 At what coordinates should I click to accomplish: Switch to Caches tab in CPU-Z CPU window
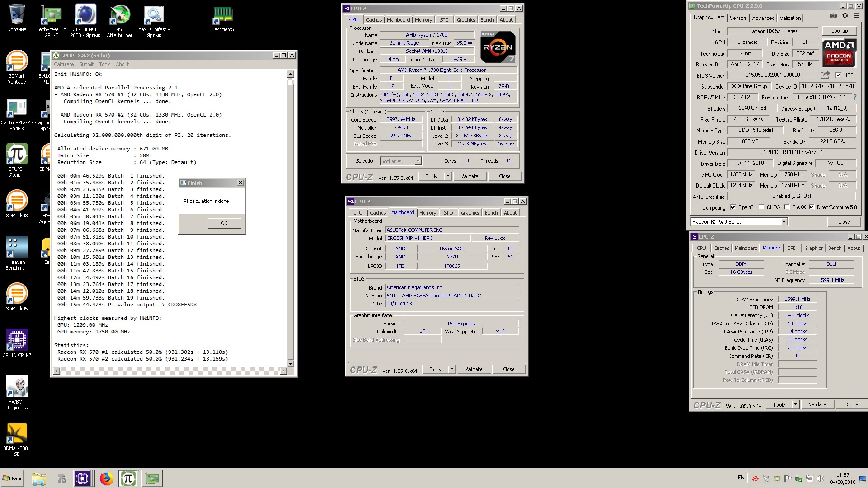pos(374,20)
